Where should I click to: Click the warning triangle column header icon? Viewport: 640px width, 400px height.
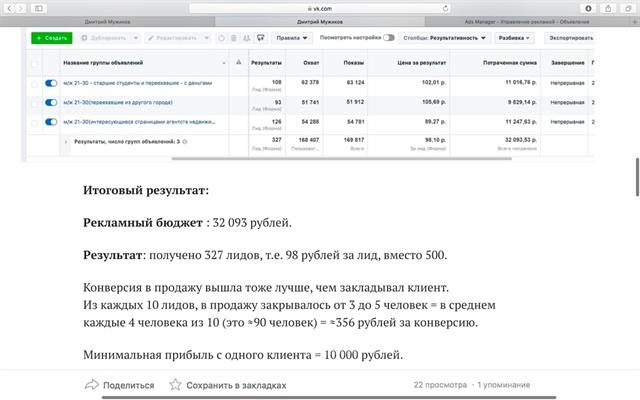coord(238,63)
